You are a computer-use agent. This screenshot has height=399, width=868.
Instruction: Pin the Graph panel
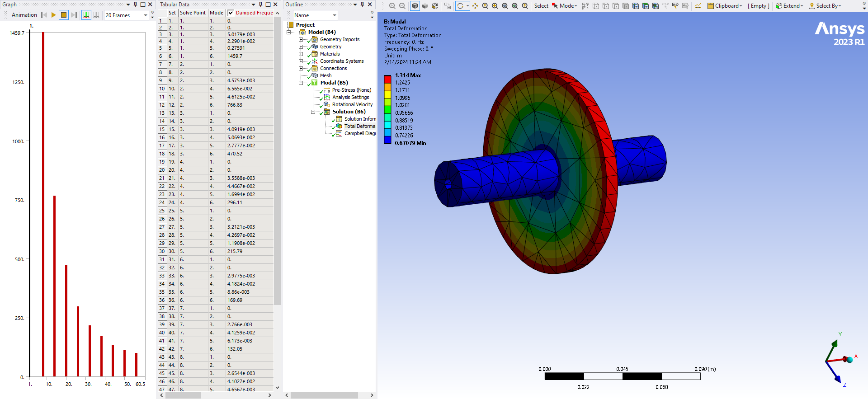(x=136, y=5)
